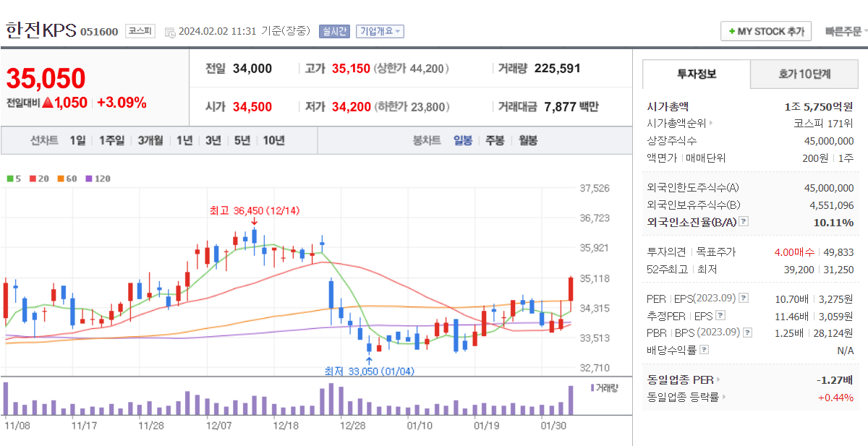Select the 5년 line chart period
The width and height of the screenshot is (868, 446).
click(242, 140)
